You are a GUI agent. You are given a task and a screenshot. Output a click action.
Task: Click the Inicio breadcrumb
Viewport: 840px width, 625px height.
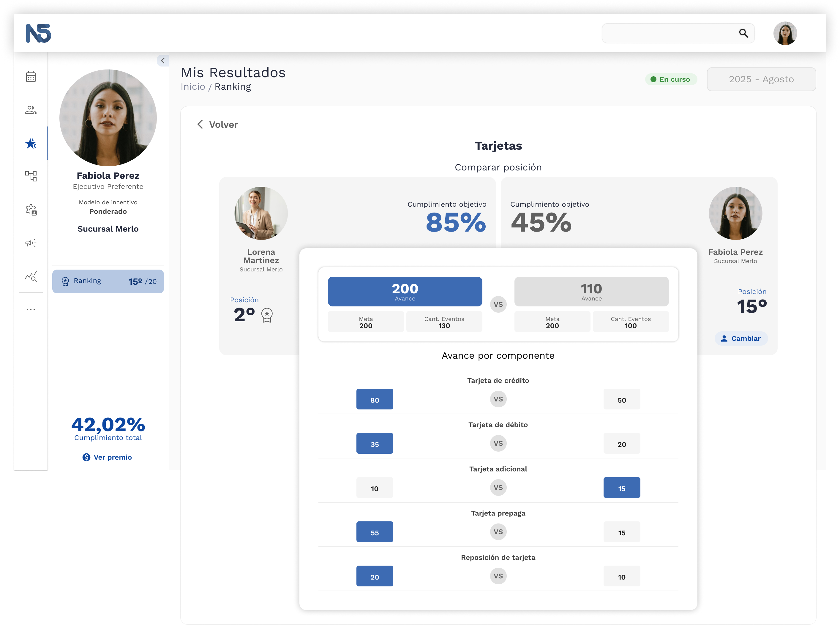click(x=192, y=87)
